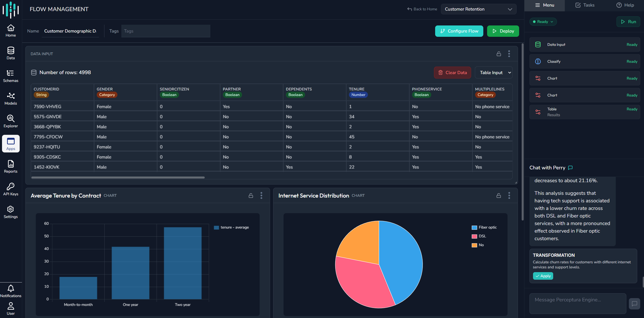This screenshot has height=318, width=644.
Task: Click send message icon in chat
Action: click(634, 304)
